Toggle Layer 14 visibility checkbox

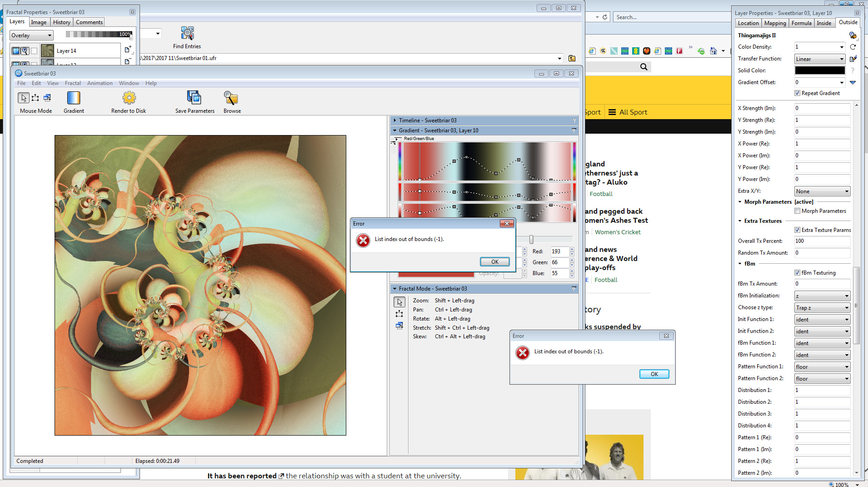click(34, 51)
